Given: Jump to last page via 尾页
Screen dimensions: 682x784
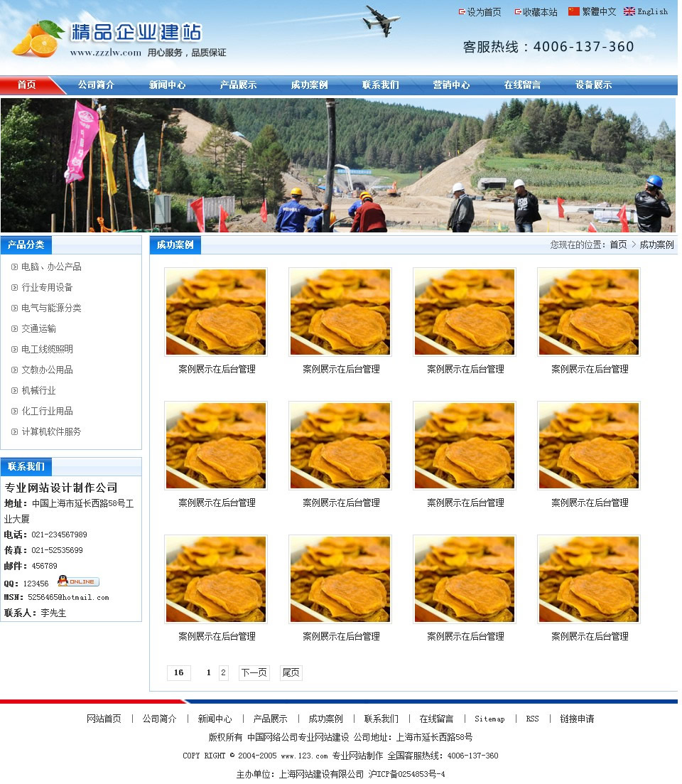Looking at the screenshot, I should pos(291,672).
